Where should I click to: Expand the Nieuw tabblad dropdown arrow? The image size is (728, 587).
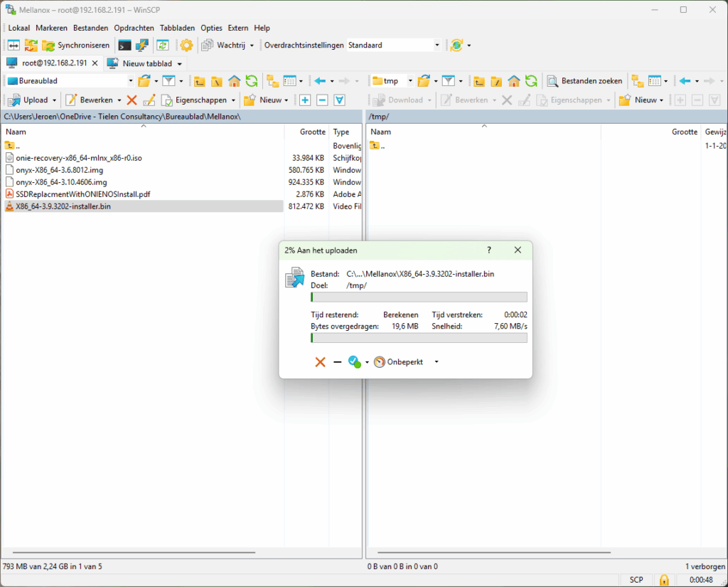(x=180, y=64)
